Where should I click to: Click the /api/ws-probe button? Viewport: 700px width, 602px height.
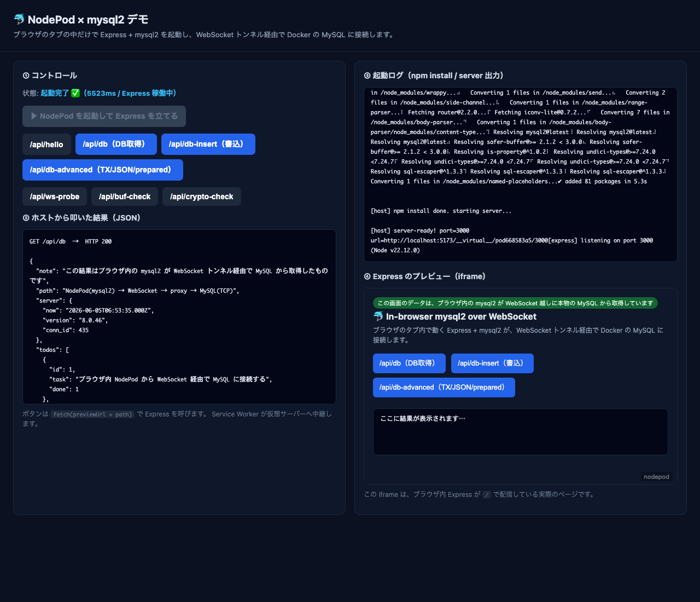(55, 196)
